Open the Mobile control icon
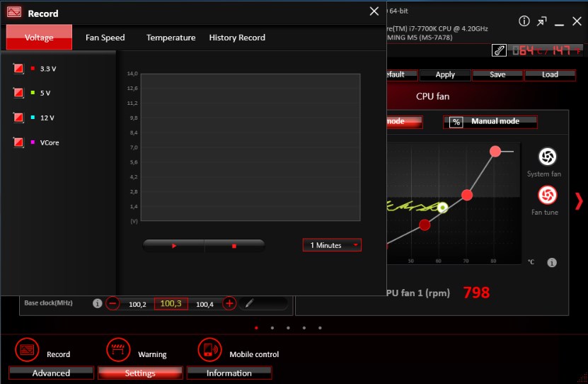Screen dimensions: 588x384 (209, 350)
